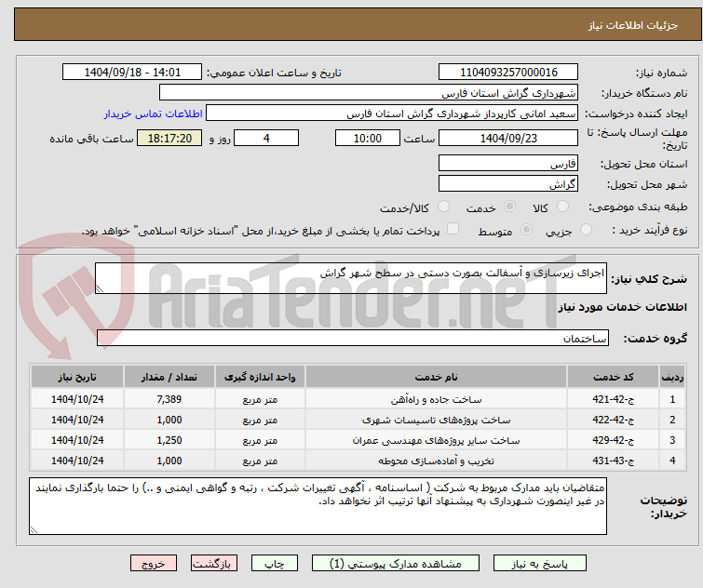Click the توضیحات خریدار notes textarea
This screenshot has height=588, width=703.
[318, 506]
